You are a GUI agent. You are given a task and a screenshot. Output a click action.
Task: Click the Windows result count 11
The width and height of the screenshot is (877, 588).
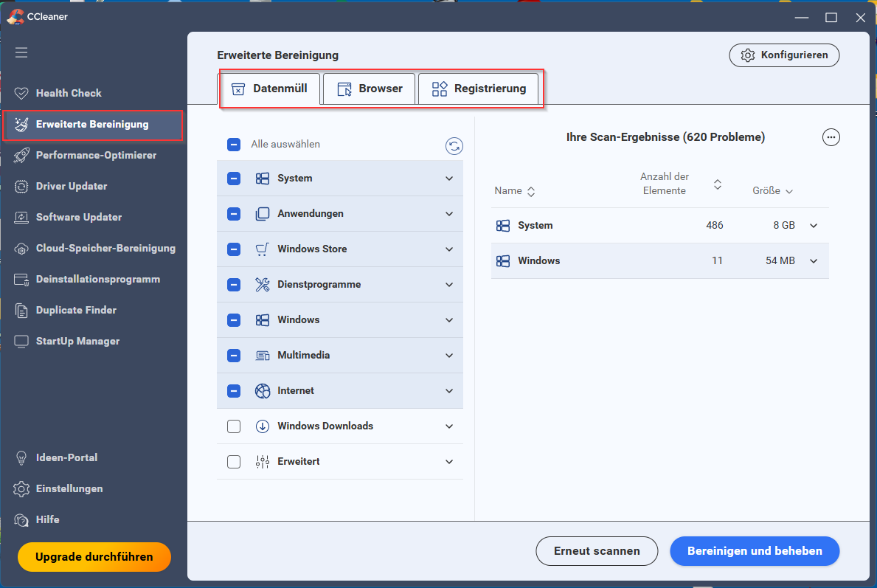click(717, 260)
